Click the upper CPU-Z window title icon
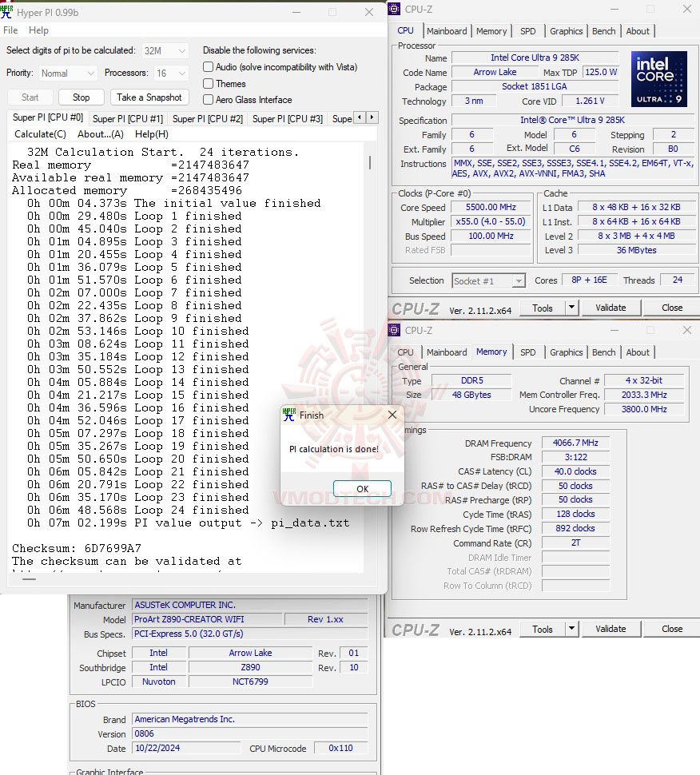The height and width of the screenshot is (775, 700). [x=395, y=9]
